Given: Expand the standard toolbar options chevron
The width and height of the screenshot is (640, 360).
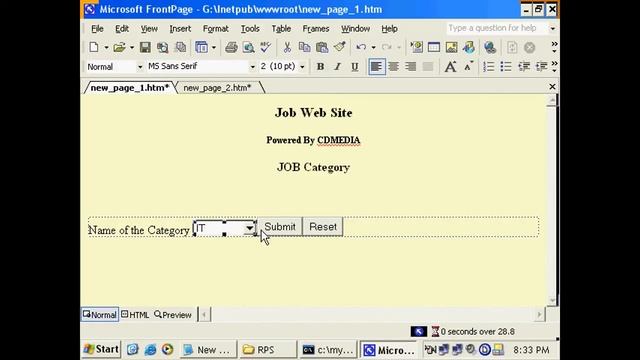Looking at the screenshot, I should click(554, 47).
